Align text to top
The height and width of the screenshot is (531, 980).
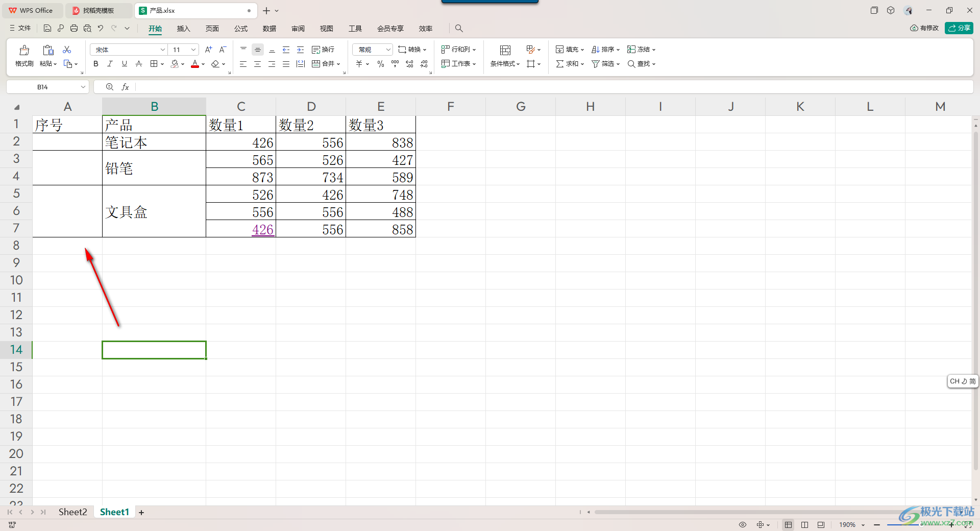[243, 50]
